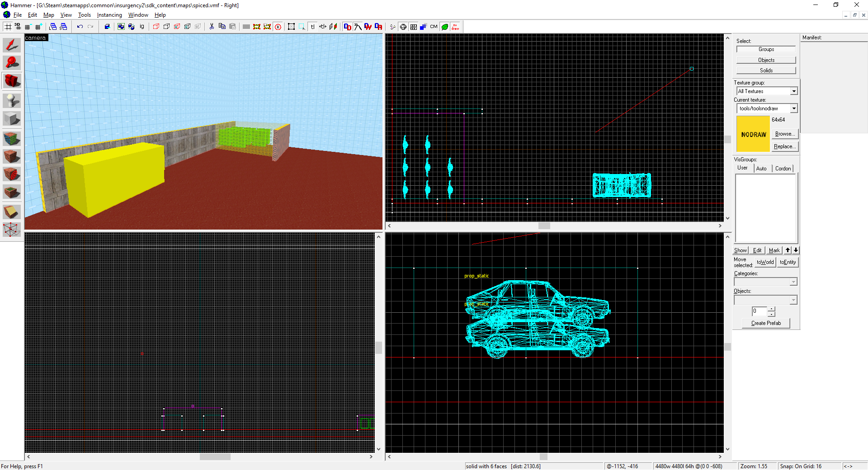Screen dimensions: 868x470
Task: Select the Entity tool lightbulb
Action: [12, 100]
